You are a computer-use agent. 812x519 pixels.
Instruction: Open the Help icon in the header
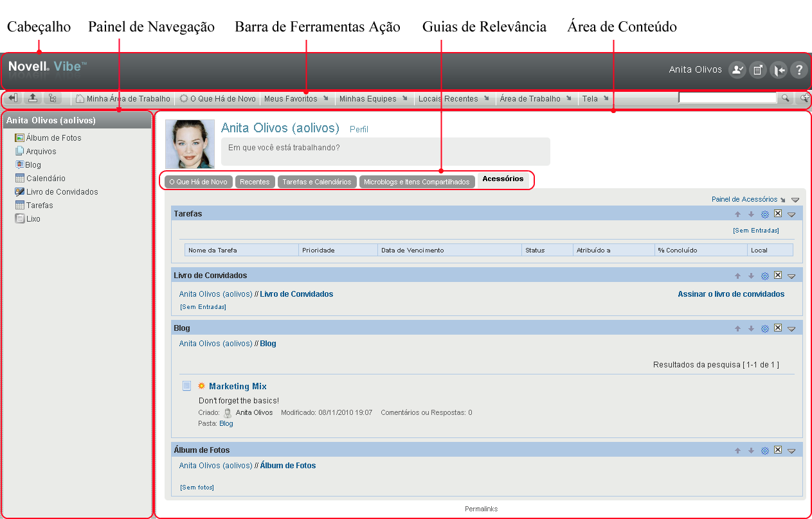click(x=799, y=69)
